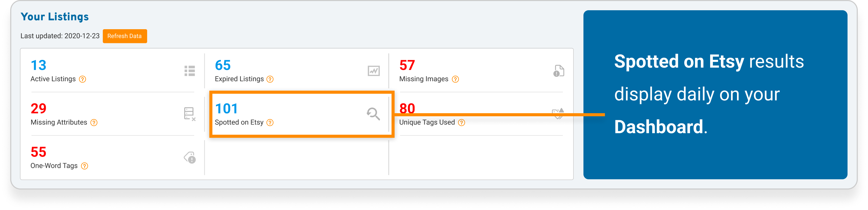Open help tooltip for Unique Tags Used

click(462, 123)
